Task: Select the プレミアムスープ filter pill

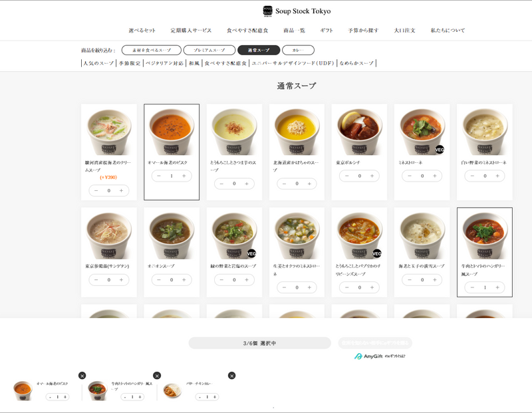Action: click(x=209, y=51)
